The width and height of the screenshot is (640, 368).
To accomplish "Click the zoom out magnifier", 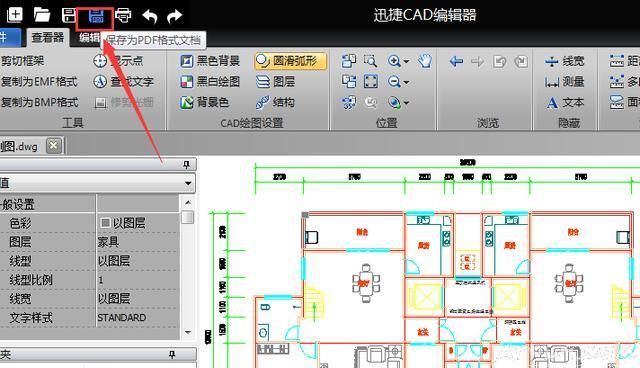I will point(394,82).
